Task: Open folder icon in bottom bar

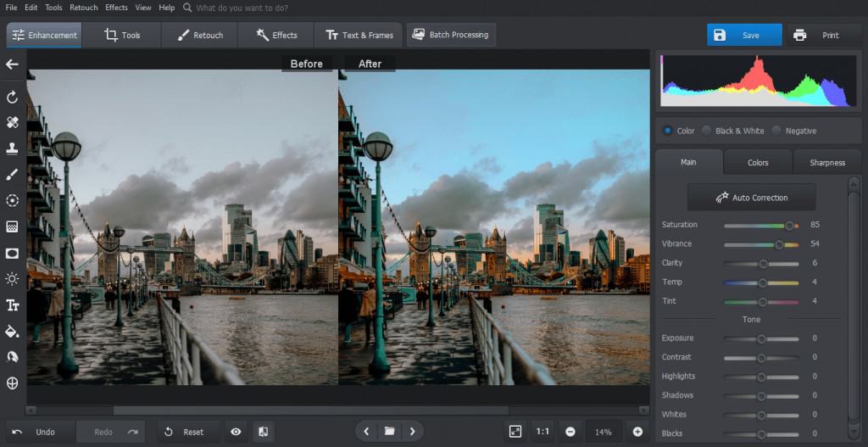Action: pos(389,432)
